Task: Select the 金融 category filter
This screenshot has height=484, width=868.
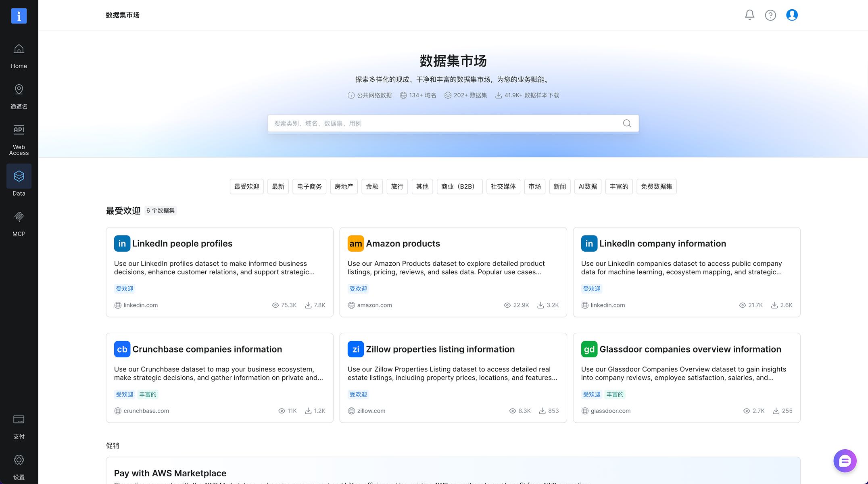Action: point(372,186)
